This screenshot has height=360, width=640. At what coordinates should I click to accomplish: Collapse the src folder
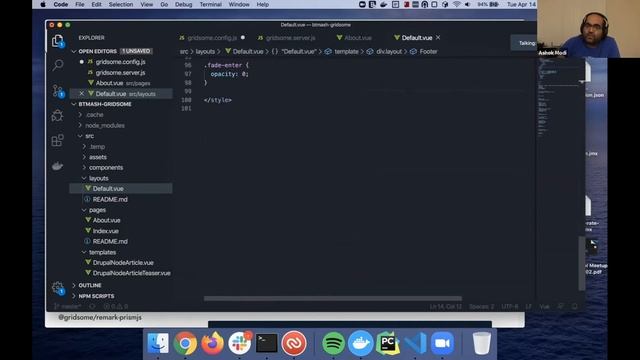coord(80,136)
